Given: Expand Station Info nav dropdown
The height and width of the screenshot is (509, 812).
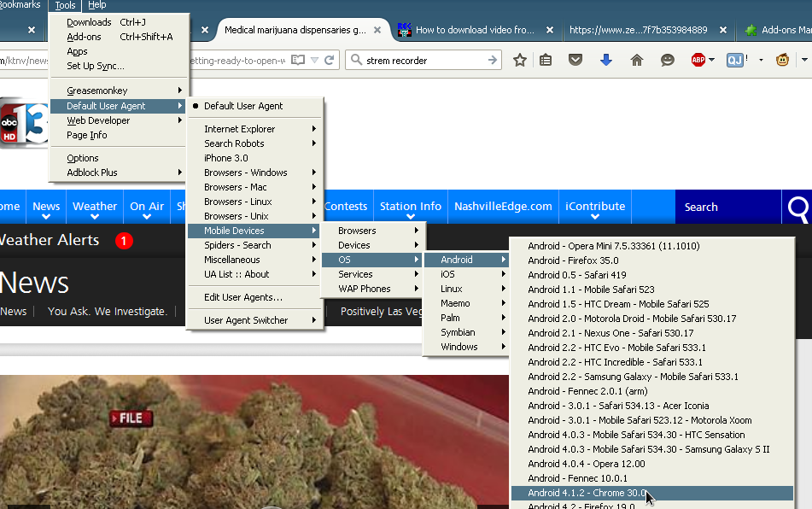Looking at the screenshot, I should (x=410, y=217).
